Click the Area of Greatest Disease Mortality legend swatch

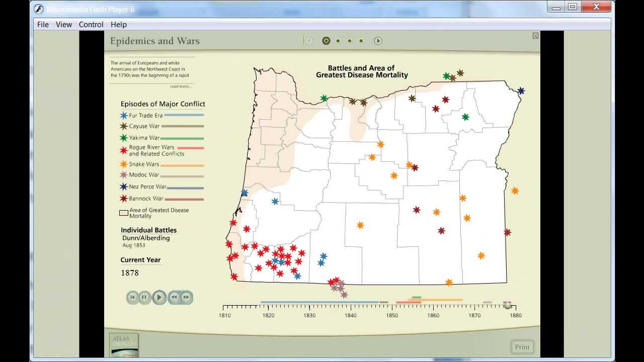point(123,213)
